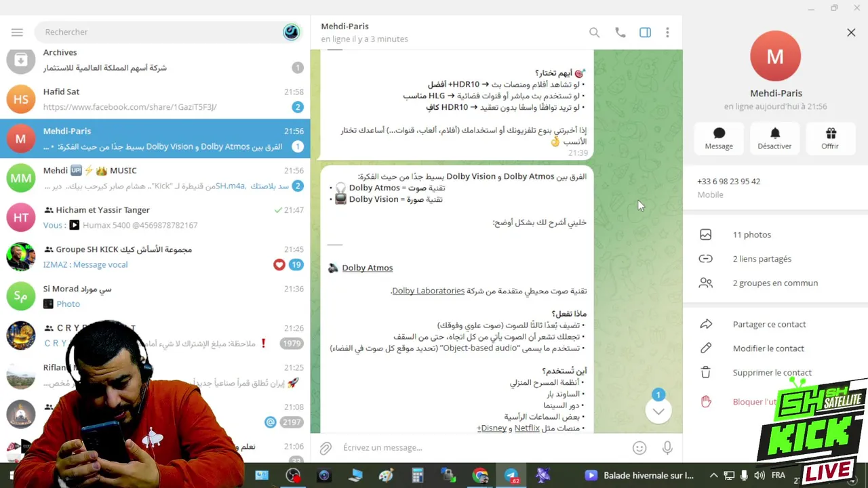Open the Disney+ link in message
The image size is (868, 488).
pyautogui.click(x=492, y=428)
